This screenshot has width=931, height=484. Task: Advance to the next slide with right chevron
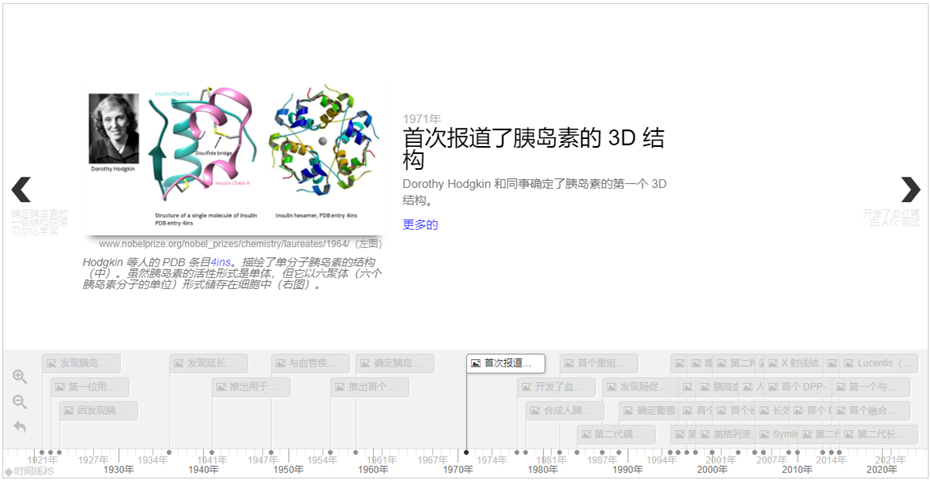[x=910, y=189]
